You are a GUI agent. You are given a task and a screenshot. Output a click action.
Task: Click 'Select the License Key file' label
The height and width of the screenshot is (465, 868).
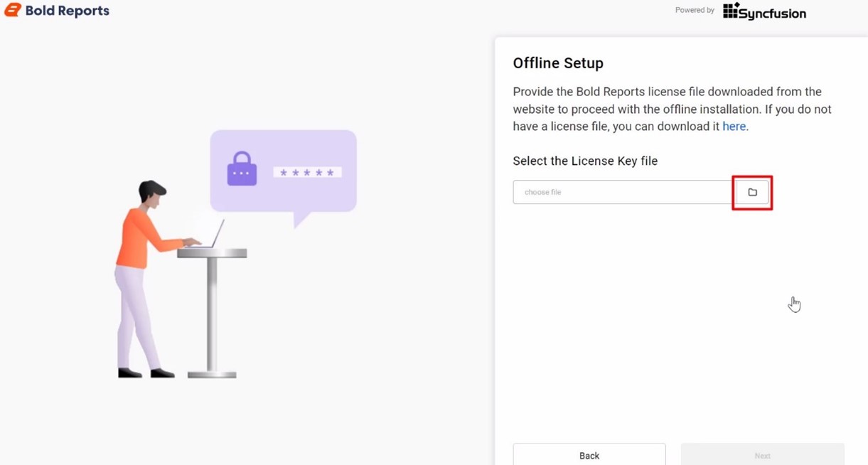coord(585,161)
